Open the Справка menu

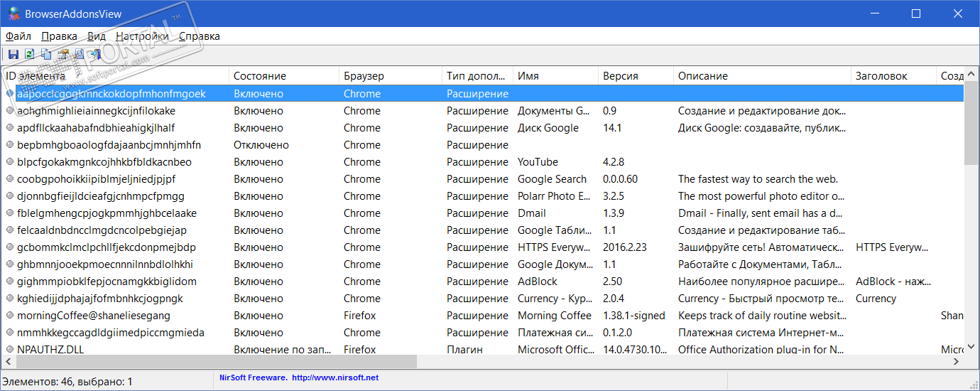point(200,36)
